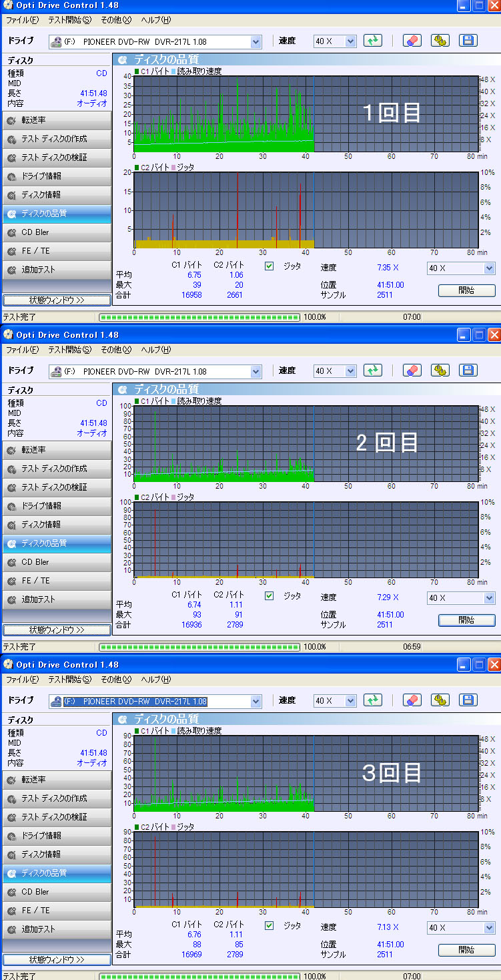The image size is (501, 980).
Task: Select CD Bler in the 2回目 window sidebar
Action: tap(57, 562)
